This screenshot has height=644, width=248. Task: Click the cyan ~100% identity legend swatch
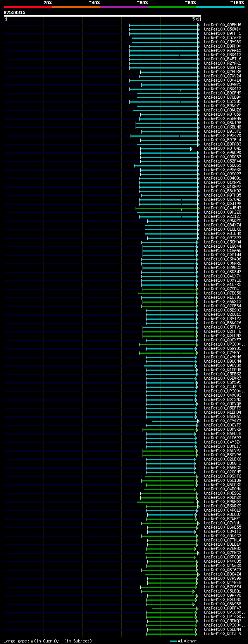220,7
